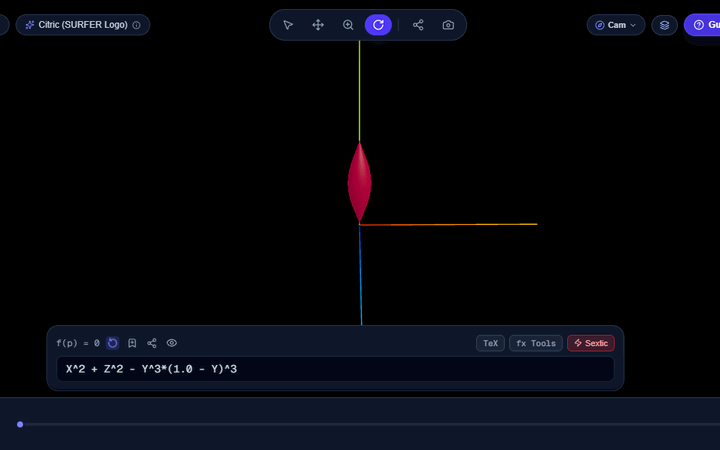
Task: Open fx Tools
Action: (536, 343)
